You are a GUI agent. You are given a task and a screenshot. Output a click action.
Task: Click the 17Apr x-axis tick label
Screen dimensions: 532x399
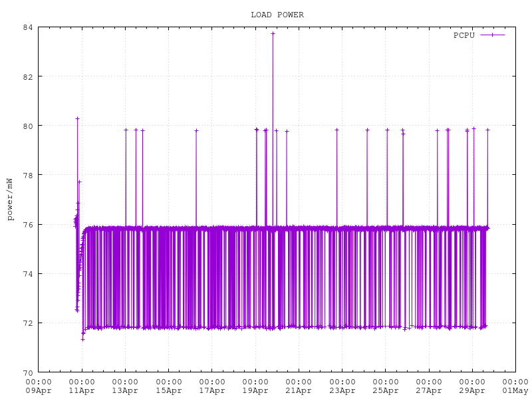pyautogui.click(x=212, y=390)
